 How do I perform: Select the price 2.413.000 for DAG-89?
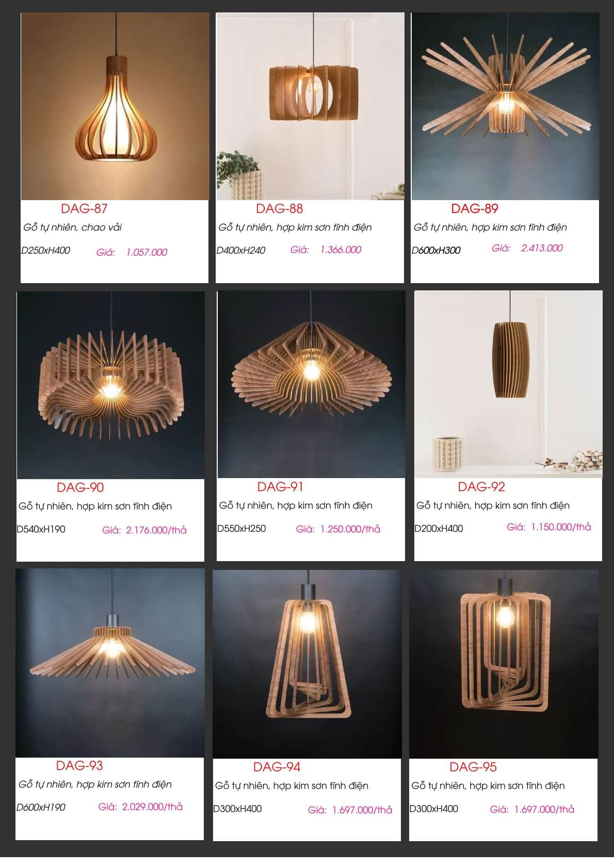point(542,248)
